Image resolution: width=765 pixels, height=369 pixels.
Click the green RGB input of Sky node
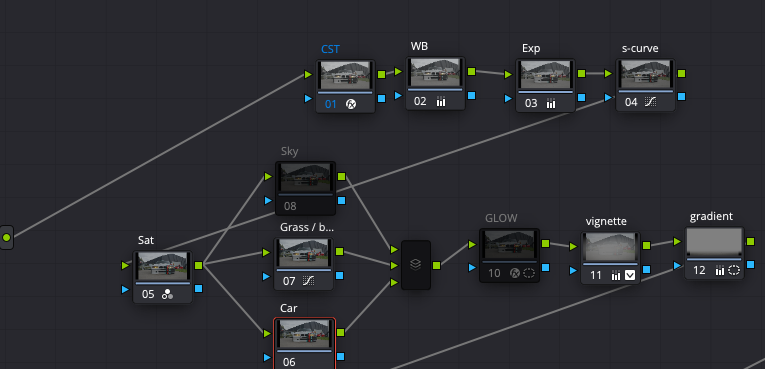pyautogui.click(x=268, y=176)
